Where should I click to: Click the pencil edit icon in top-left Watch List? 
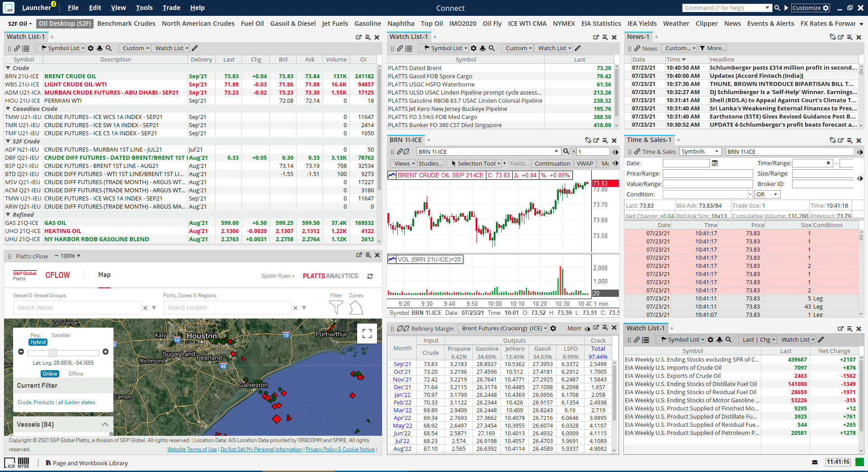pyautogui.click(x=195, y=48)
